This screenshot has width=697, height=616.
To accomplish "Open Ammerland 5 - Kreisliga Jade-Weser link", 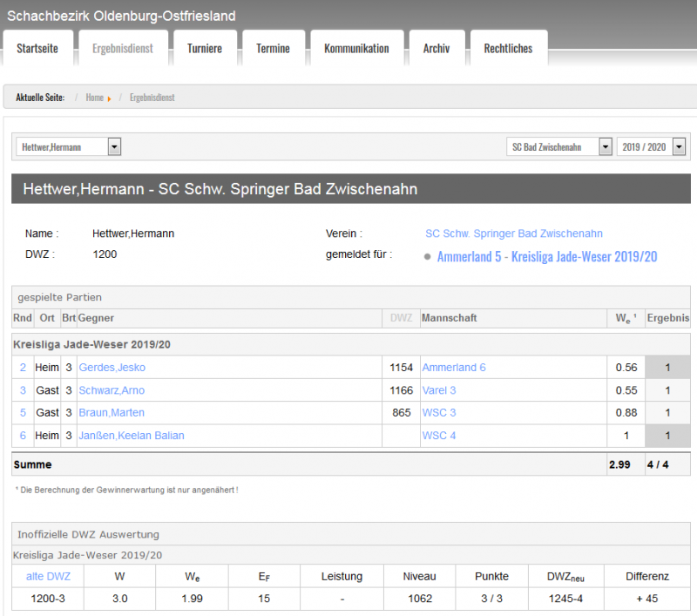I will click(546, 257).
